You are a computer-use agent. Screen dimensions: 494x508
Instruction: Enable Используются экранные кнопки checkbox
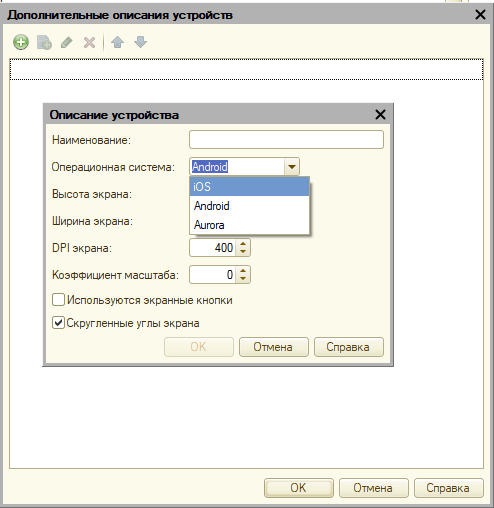(58, 300)
